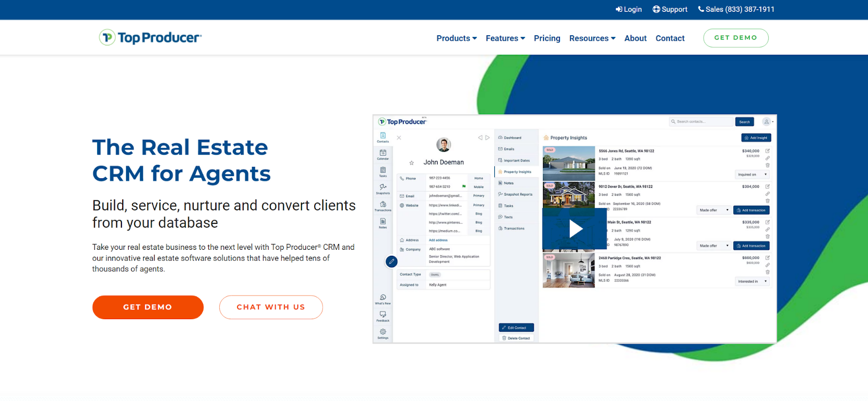Click the 5566 Jones Rd property photo
868x401 pixels.
point(569,163)
